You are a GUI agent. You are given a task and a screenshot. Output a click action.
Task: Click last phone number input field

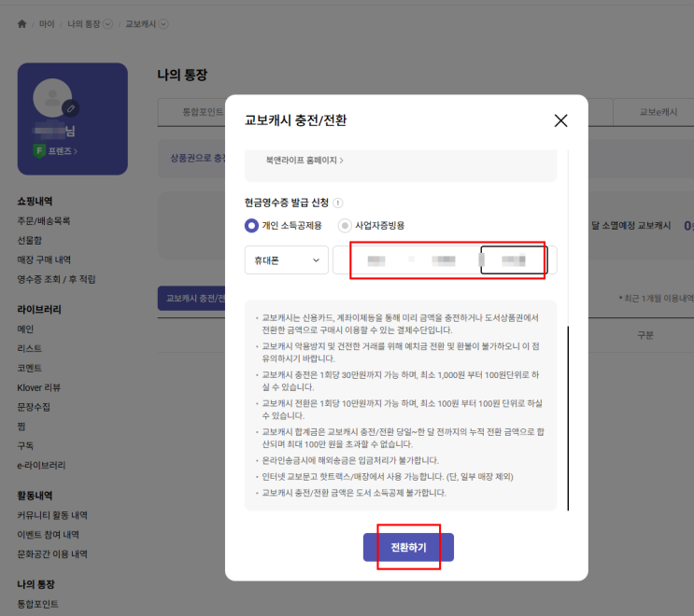point(514,260)
